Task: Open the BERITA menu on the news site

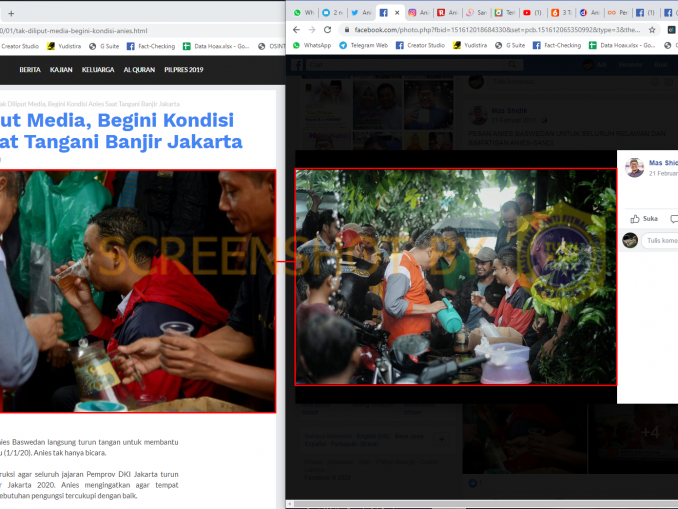Action: point(30,70)
